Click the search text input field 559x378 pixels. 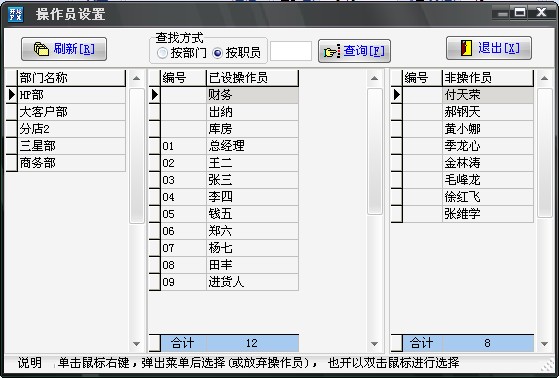(x=291, y=51)
